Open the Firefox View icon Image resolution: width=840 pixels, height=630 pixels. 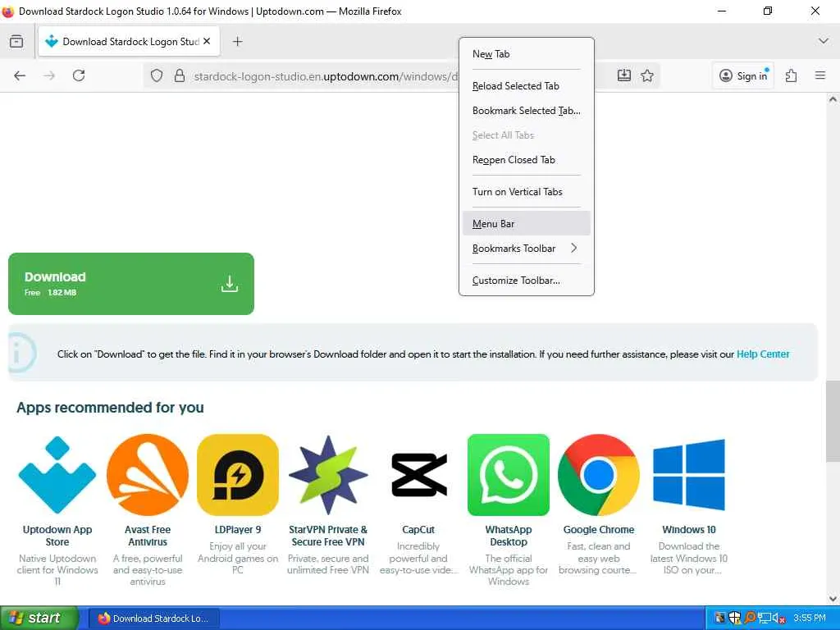pyautogui.click(x=16, y=41)
